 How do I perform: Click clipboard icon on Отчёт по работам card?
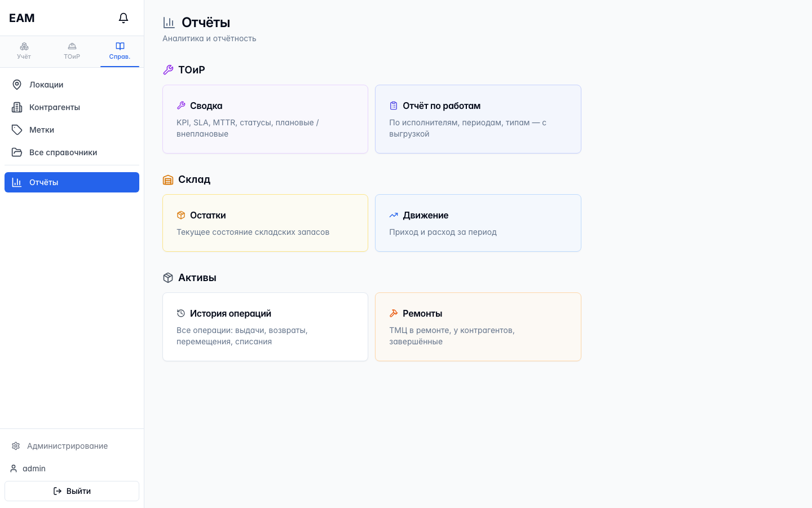coord(394,106)
